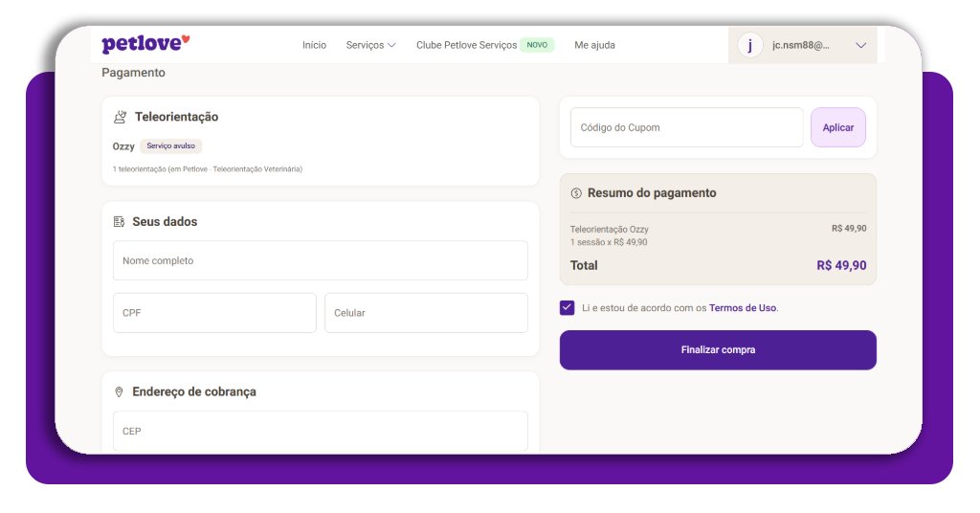Click the Teleorientação Ozzy summary line
980x513 pixels.
(609, 230)
